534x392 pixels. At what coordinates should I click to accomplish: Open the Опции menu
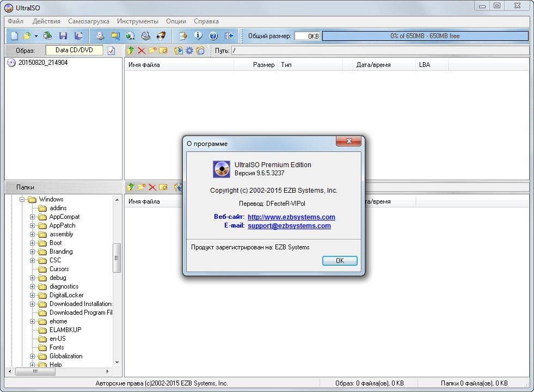[x=176, y=21]
